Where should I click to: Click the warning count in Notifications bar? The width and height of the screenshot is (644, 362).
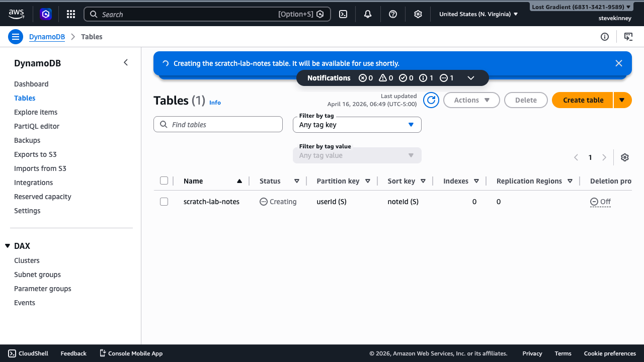[x=386, y=78]
